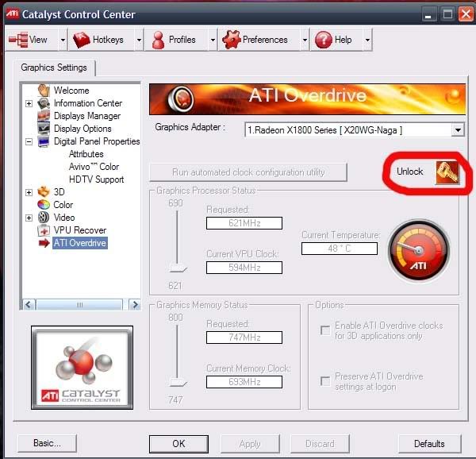Close the Catalyst Control Center window
Viewport: 476px width, 459px height.
466,14
